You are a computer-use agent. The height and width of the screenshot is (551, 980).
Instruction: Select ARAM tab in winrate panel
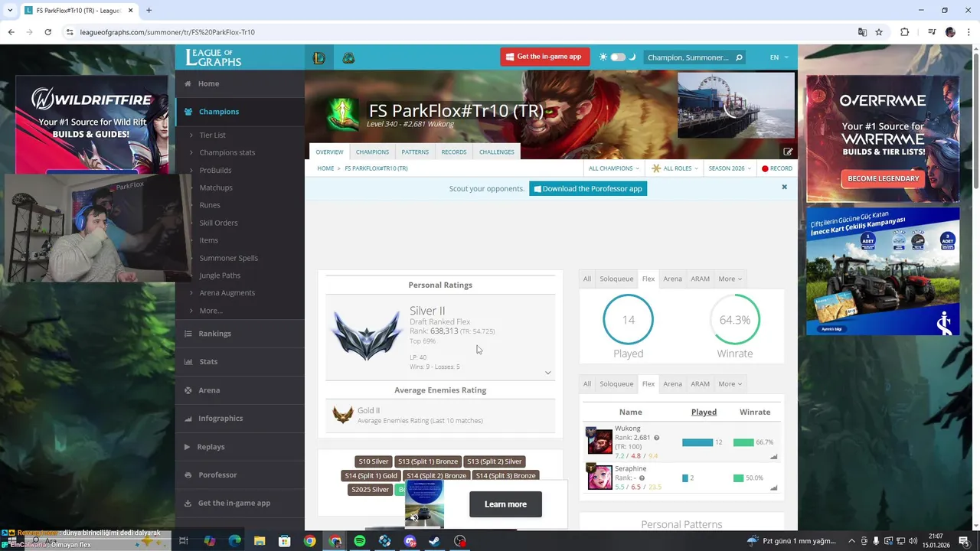coord(700,279)
